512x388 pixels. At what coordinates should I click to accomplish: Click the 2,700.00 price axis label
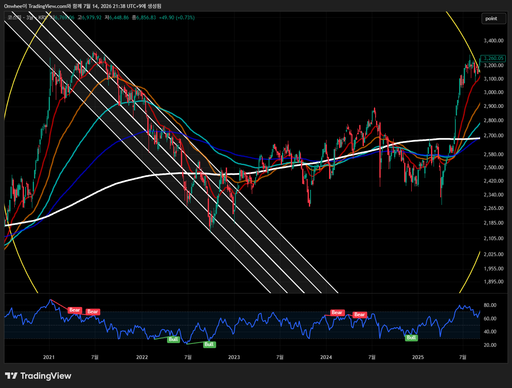click(493, 136)
